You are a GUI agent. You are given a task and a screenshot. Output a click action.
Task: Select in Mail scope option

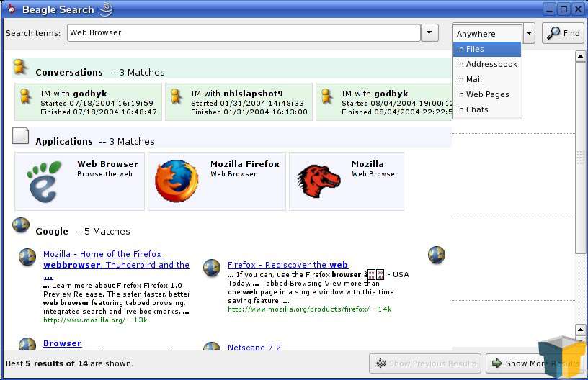[486, 79]
